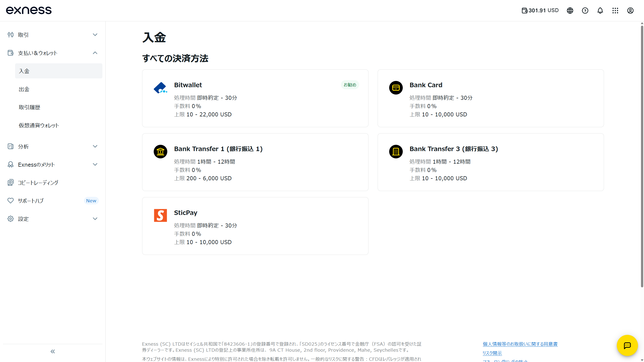
Task: Choose Bank Transfer 3 (銀行振込 3)
Action: (x=491, y=162)
